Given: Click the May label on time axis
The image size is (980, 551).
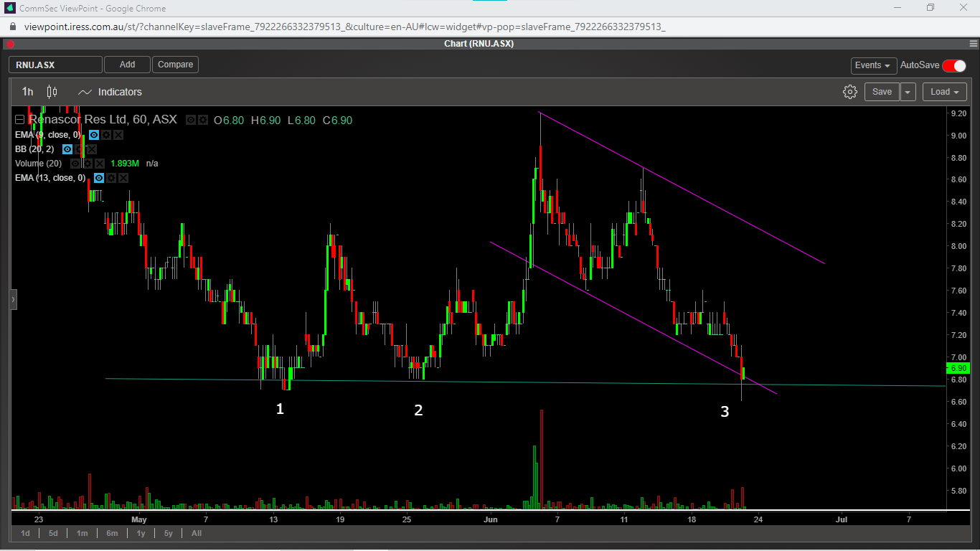Looking at the screenshot, I should pyautogui.click(x=138, y=519).
